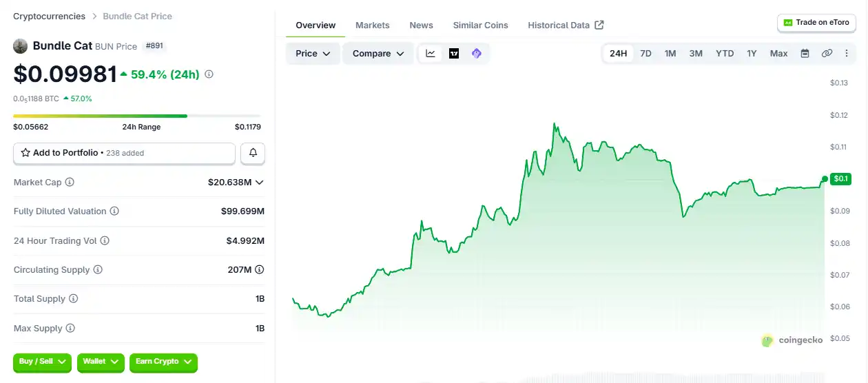Click Add to Portfolio button
Viewport: 868px width, 383px height.
[x=125, y=153]
